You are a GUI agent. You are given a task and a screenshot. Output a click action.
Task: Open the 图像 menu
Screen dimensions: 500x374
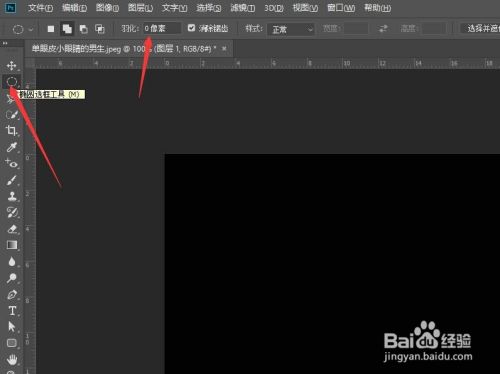coord(107,8)
